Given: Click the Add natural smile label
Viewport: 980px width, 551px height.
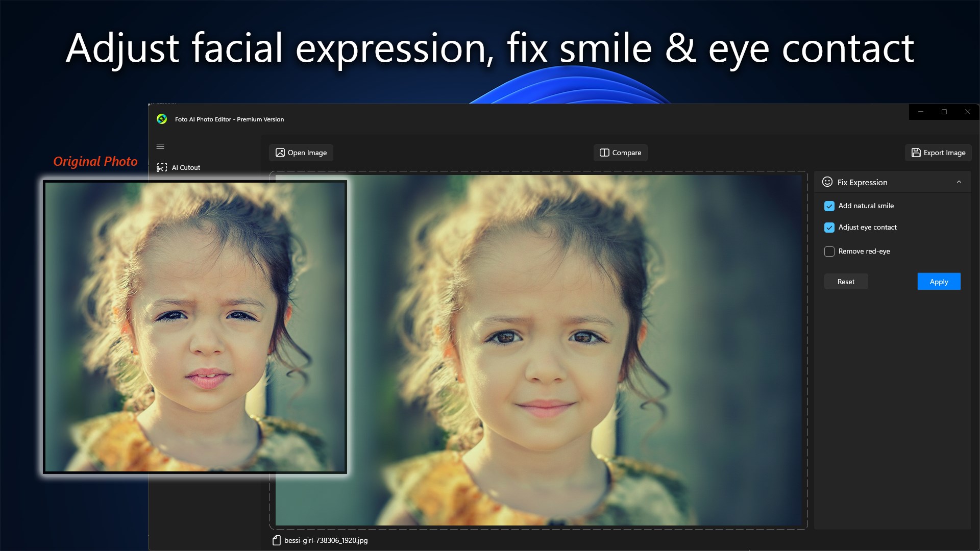Looking at the screenshot, I should (x=866, y=206).
